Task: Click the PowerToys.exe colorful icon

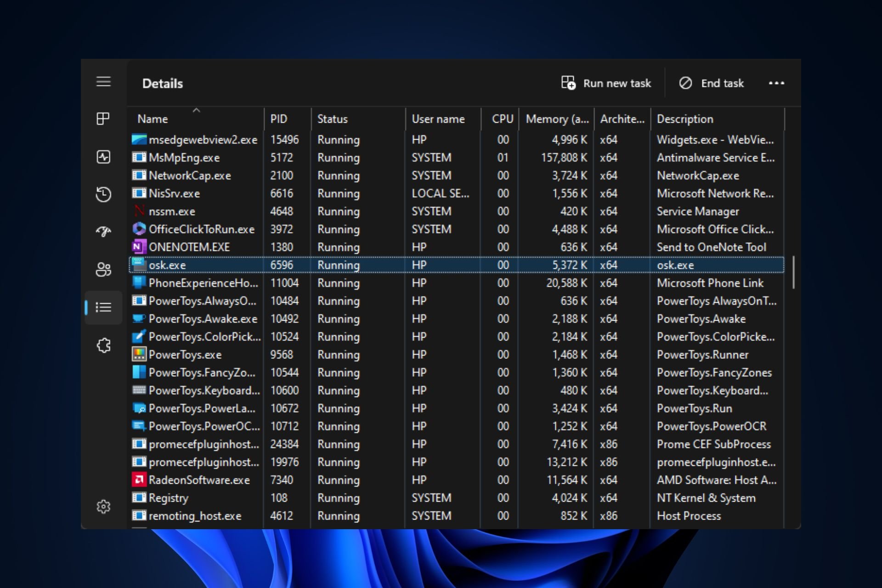Action: 139,354
